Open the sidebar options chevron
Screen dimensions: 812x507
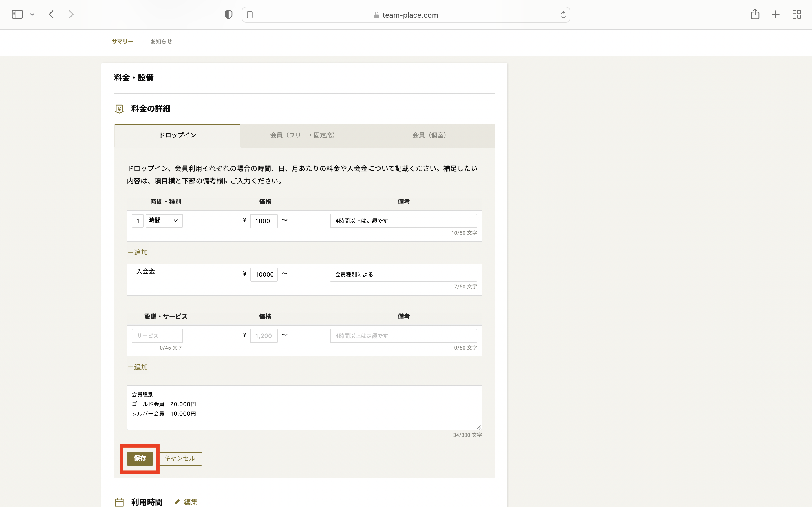[32, 14]
